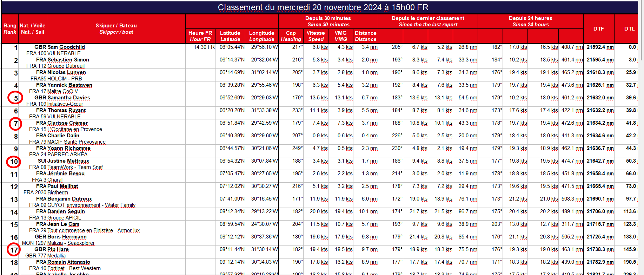Click the circled rank 10 marker
Viewport: 644px width, 275px height.
pyautogui.click(x=14, y=162)
